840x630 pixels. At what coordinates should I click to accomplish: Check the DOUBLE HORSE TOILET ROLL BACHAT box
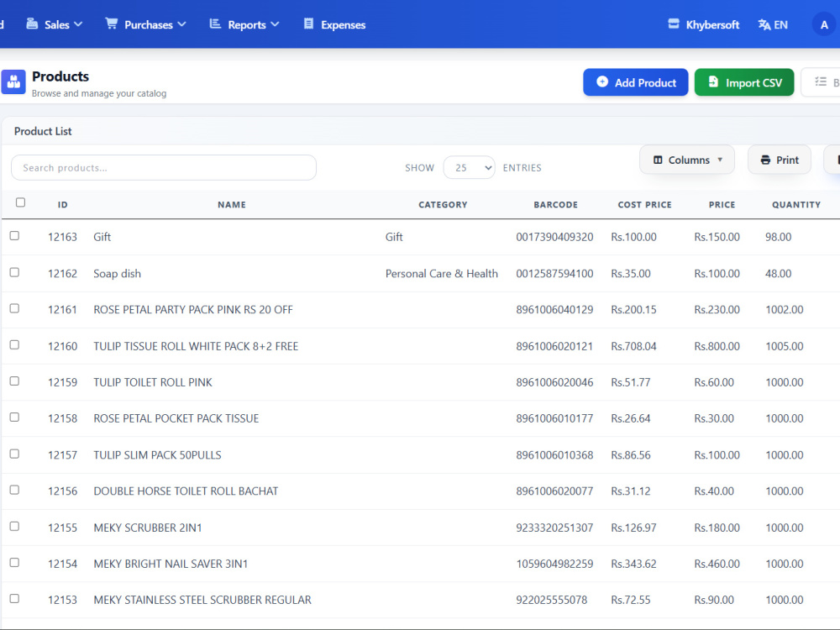click(x=14, y=491)
